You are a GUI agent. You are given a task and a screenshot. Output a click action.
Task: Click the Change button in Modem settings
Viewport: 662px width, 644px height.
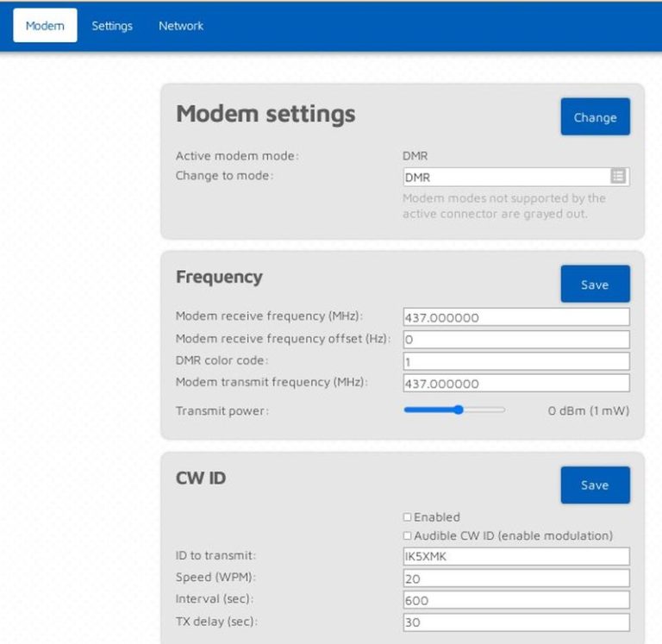[596, 117]
